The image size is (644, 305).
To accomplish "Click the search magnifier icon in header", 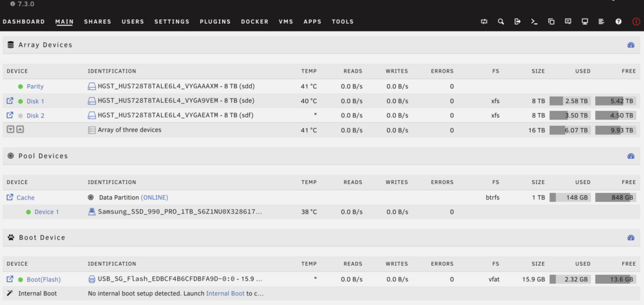I will click(x=500, y=22).
